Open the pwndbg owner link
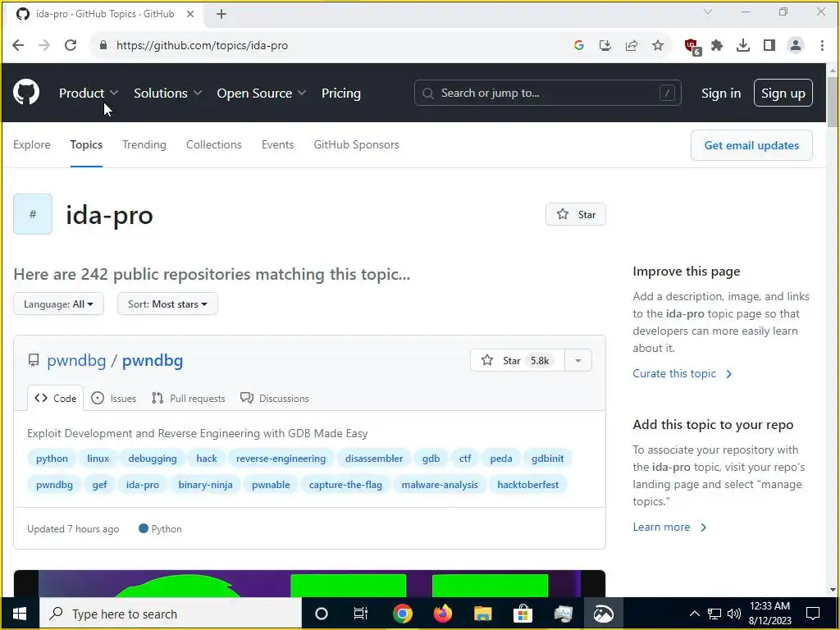The image size is (840, 630). point(76,361)
